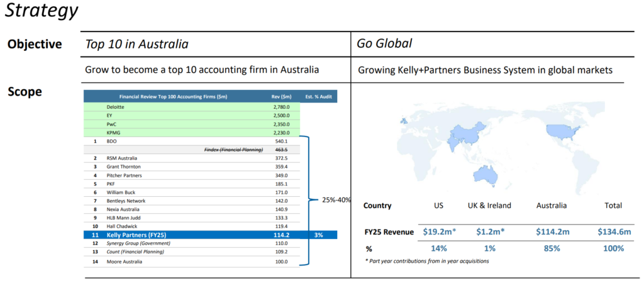Click the 'Top 10 in Australia' heading
Image resolution: width=644 pixels, height=281 pixels.
[x=136, y=44]
